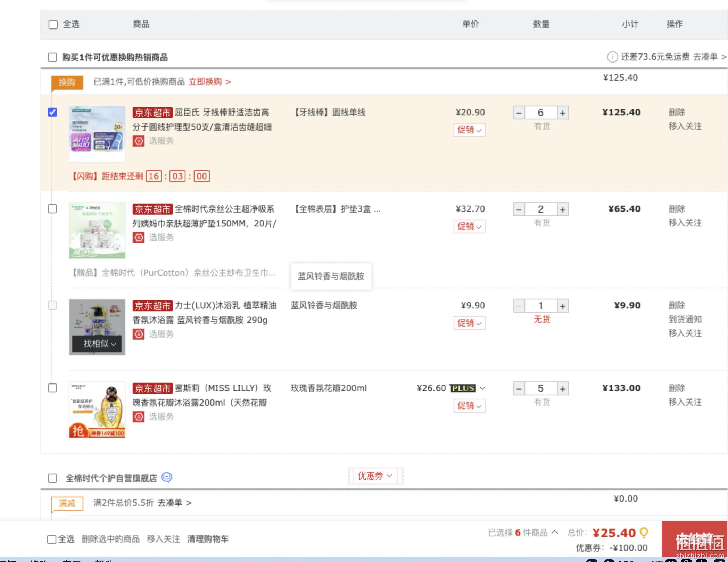Viewport: 728px width, 562px height.
Task: Click bottom bar 移入关注
Action: pos(163,539)
